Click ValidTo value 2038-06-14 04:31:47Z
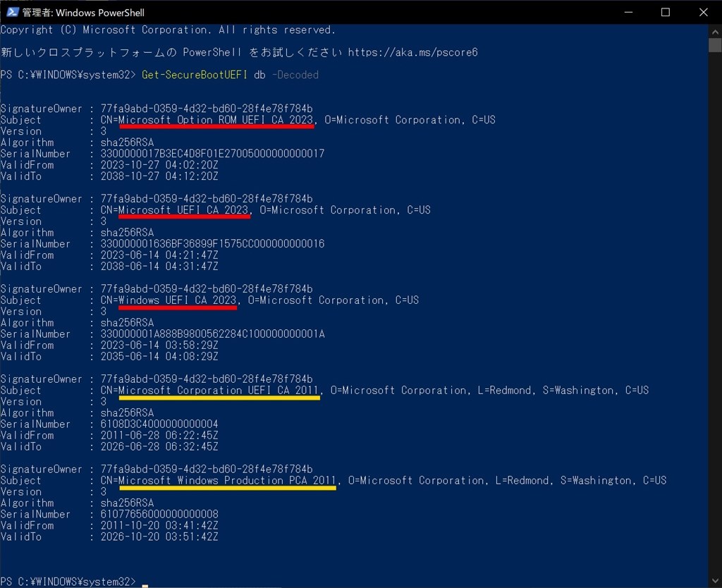This screenshot has height=588, width=722. (159, 267)
